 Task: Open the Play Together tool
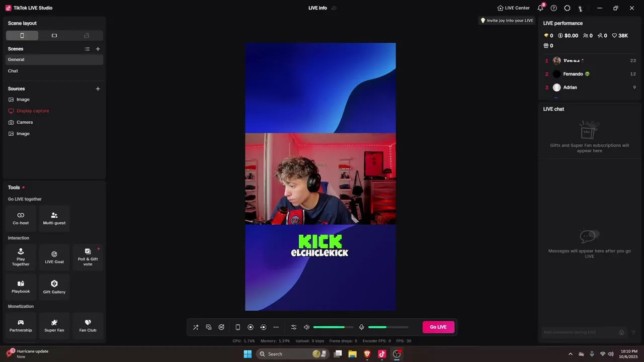pyautogui.click(x=21, y=257)
